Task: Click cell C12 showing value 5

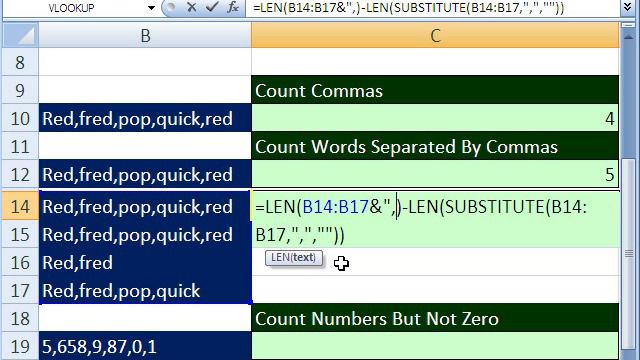Action: (x=435, y=174)
